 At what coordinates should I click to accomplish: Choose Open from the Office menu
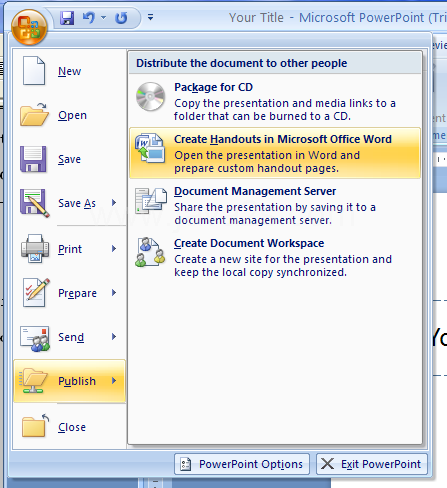[x=69, y=115]
